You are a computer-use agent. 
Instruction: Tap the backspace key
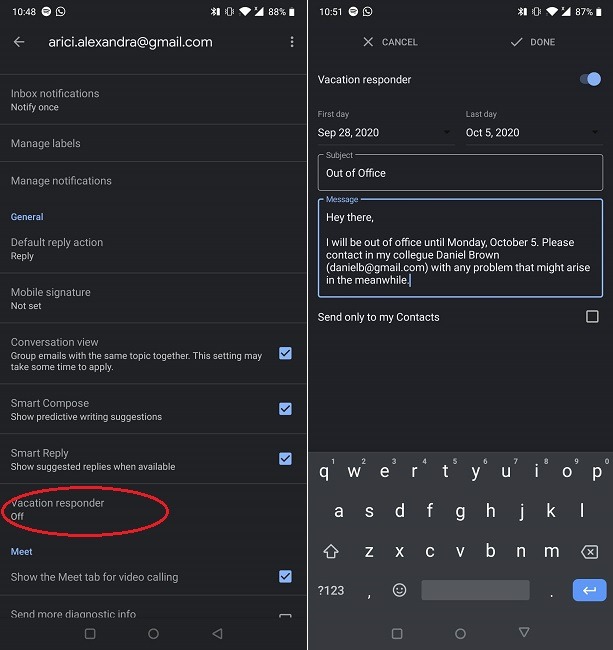[x=589, y=552]
